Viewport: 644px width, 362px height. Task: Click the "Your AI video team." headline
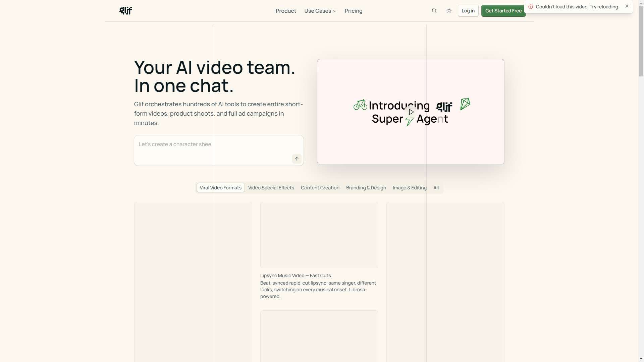pos(215,67)
